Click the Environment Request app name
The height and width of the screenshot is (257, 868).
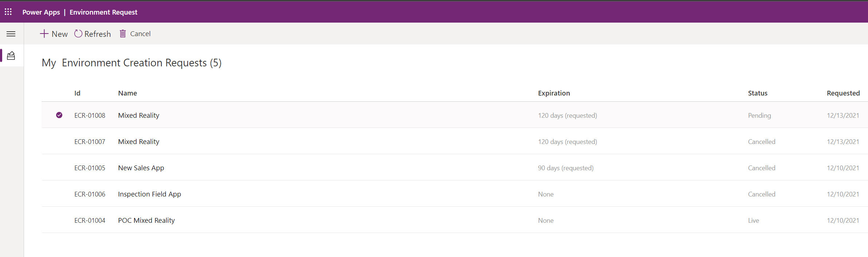(103, 12)
